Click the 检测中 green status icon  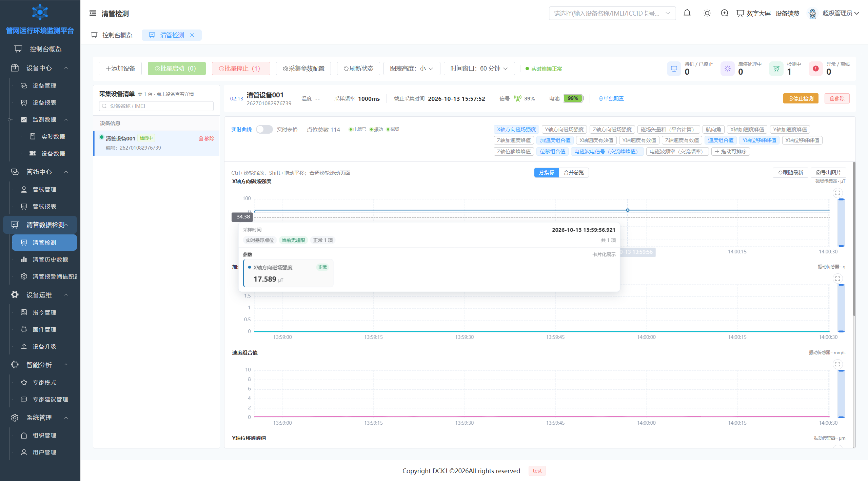click(776, 69)
